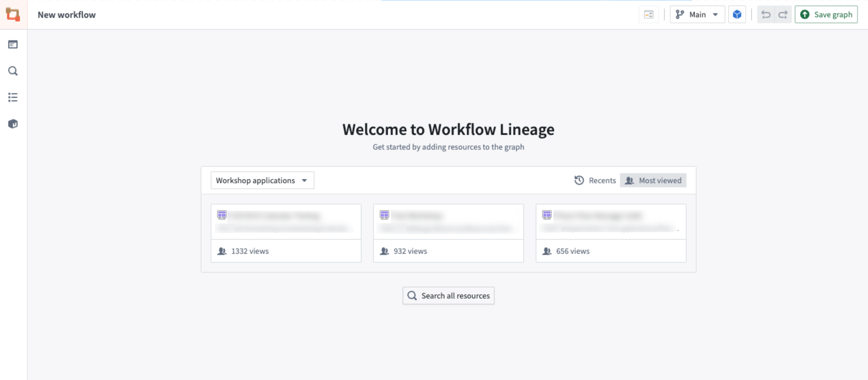The height and width of the screenshot is (380, 868).
Task: Collapse the Workshop applications filter chevron
Action: click(304, 180)
